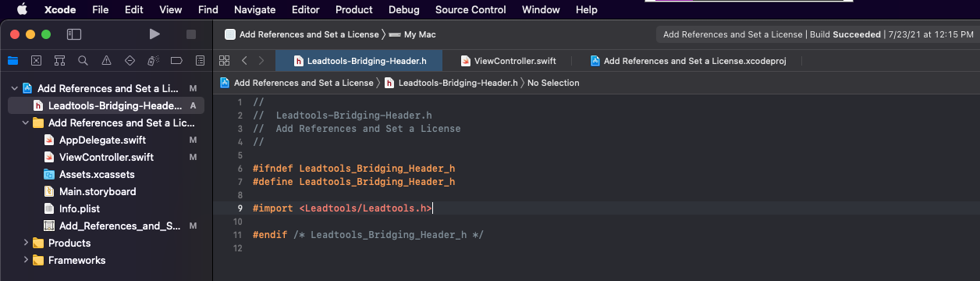Show the Project navigator
Screen dimensions: 980x281
click(x=12, y=60)
